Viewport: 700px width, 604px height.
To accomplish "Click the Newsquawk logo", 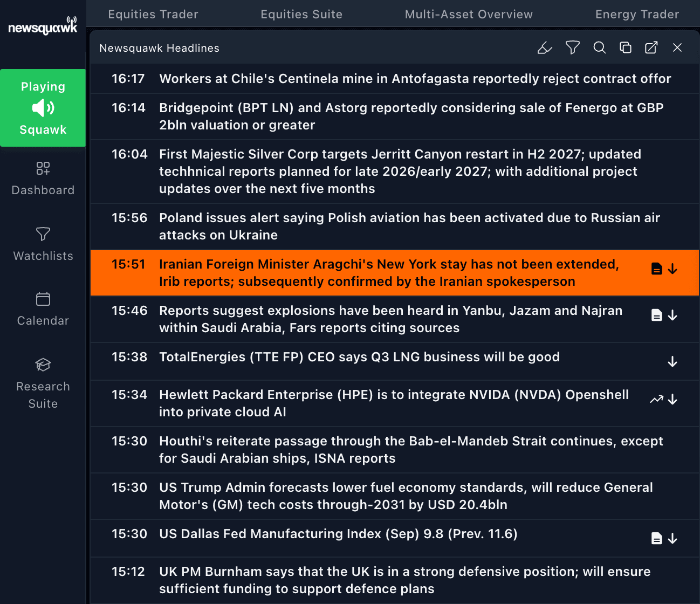I will (43, 25).
